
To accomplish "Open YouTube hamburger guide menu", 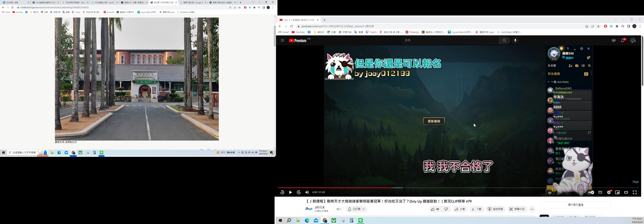I will point(282,40).
